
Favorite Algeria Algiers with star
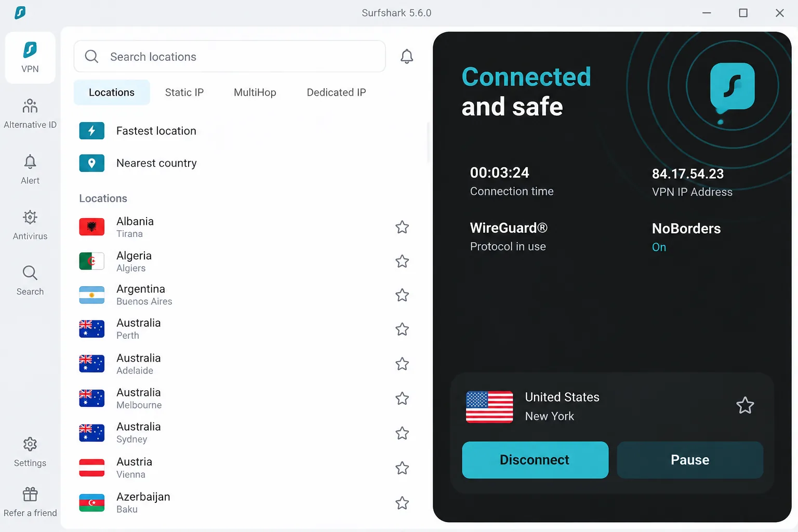pos(402,261)
